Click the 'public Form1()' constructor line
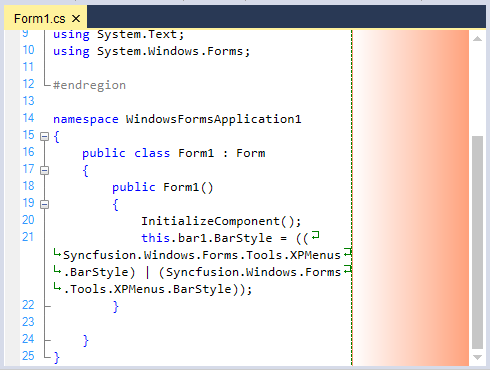Screen dimensions: 490x370 pos(162,187)
